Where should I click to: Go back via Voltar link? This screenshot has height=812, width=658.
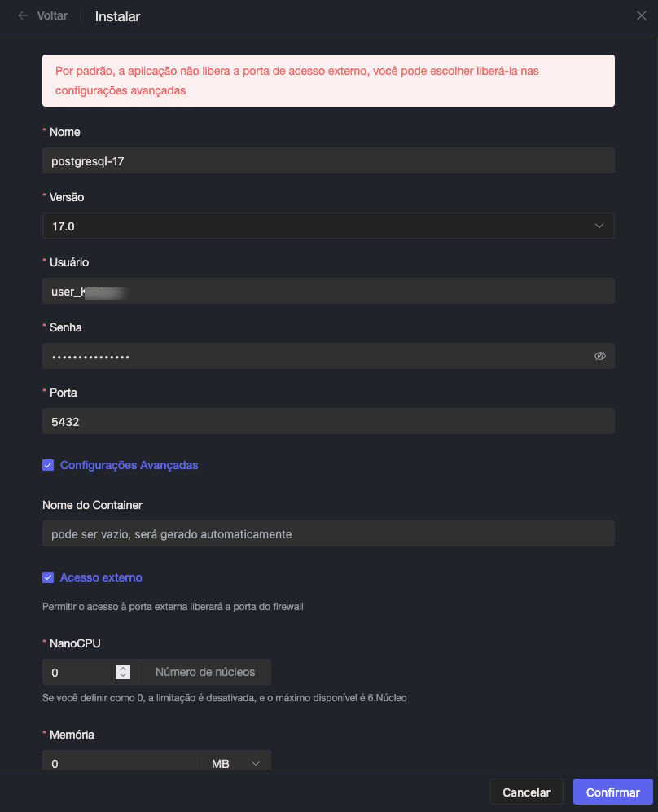[52, 15]
